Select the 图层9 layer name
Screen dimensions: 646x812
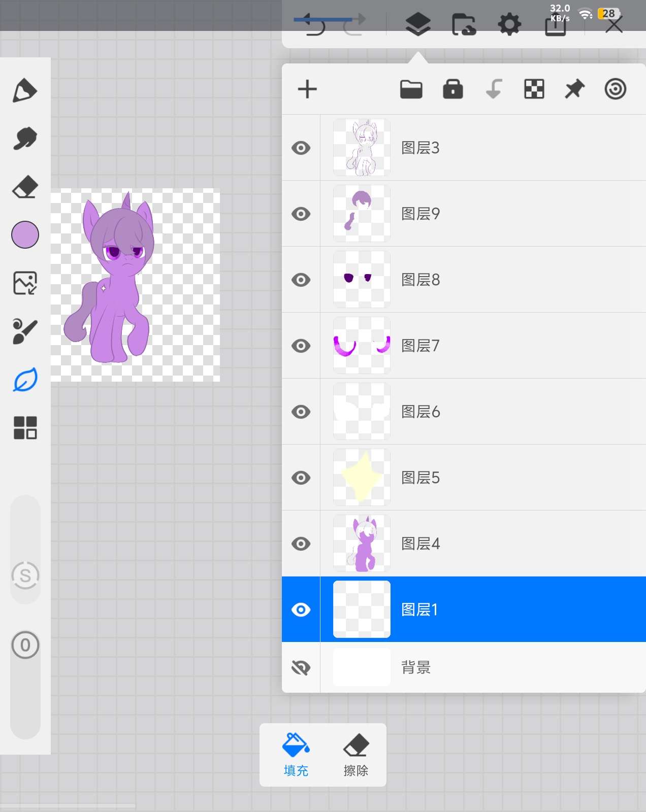coord(421,214)
